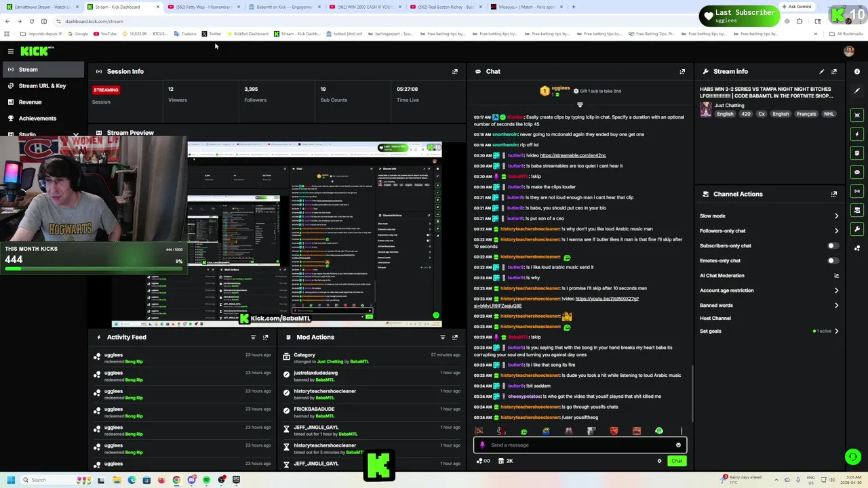The height and width of the screenshot is (488, 868).
Task: Open Stream URL & Key page
Action: [42, 86]
